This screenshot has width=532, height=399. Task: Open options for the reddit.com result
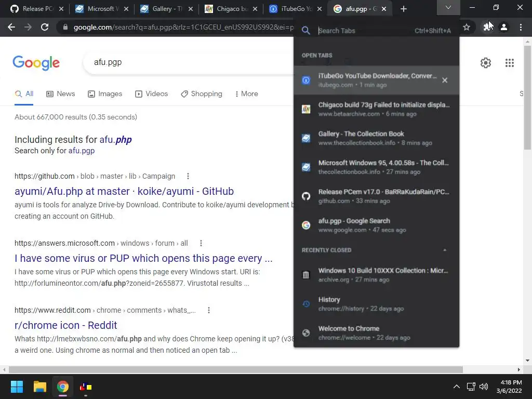pos(209,310)
